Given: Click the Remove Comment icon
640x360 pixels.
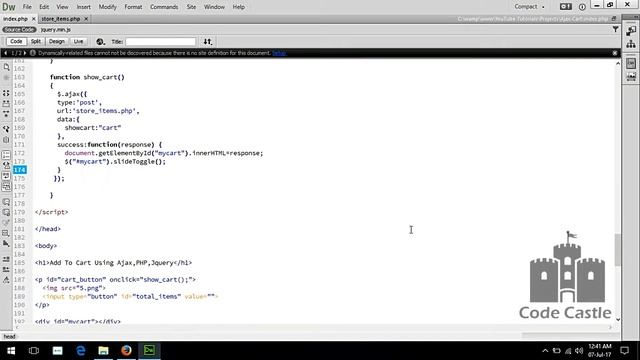Looking at the screenshot, I should pyautogui.click(x=6, y=212).
